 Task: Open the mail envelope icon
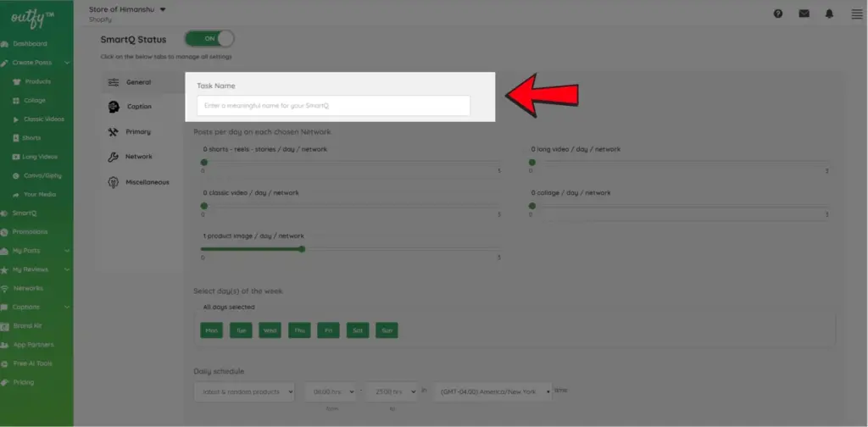[804, 14]
